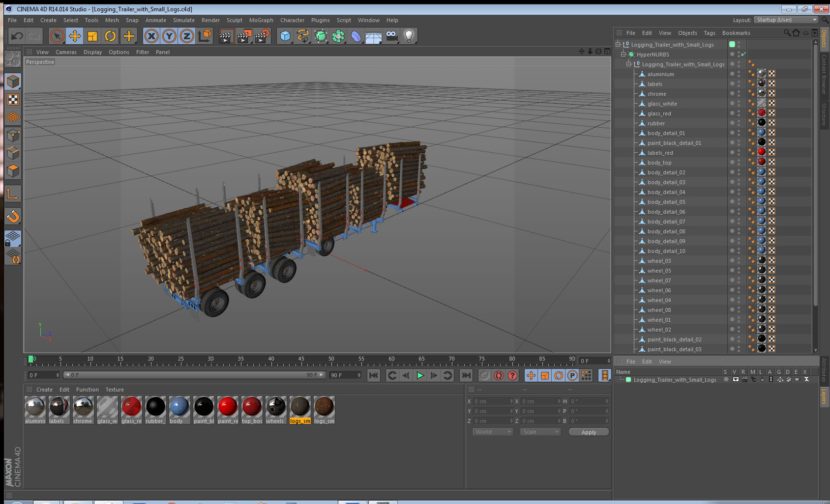The image size is (830, 504).
Task: Toggle Y axis lock
Action: coord(169,36)
